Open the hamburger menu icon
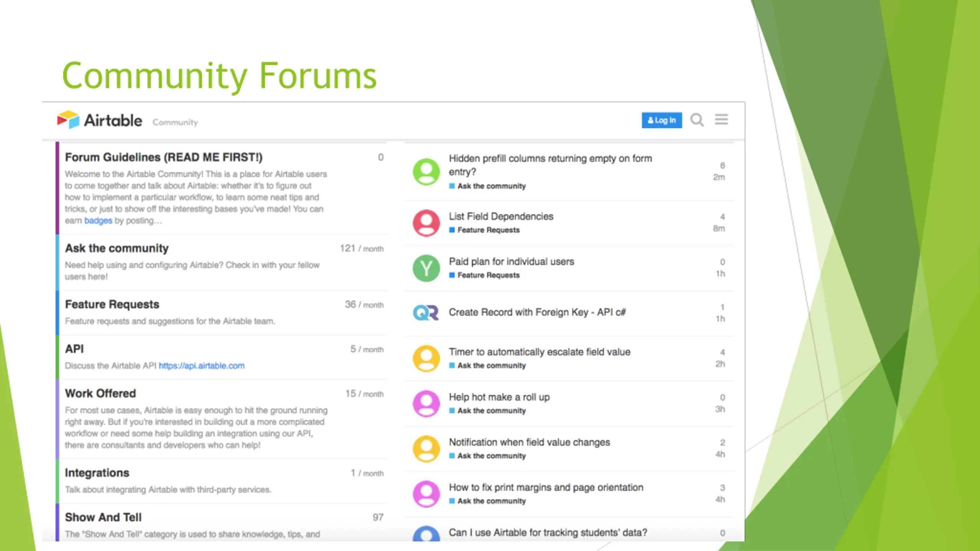Image resolution: width=980 pixels, height=551 pixels. click(721, 119)
